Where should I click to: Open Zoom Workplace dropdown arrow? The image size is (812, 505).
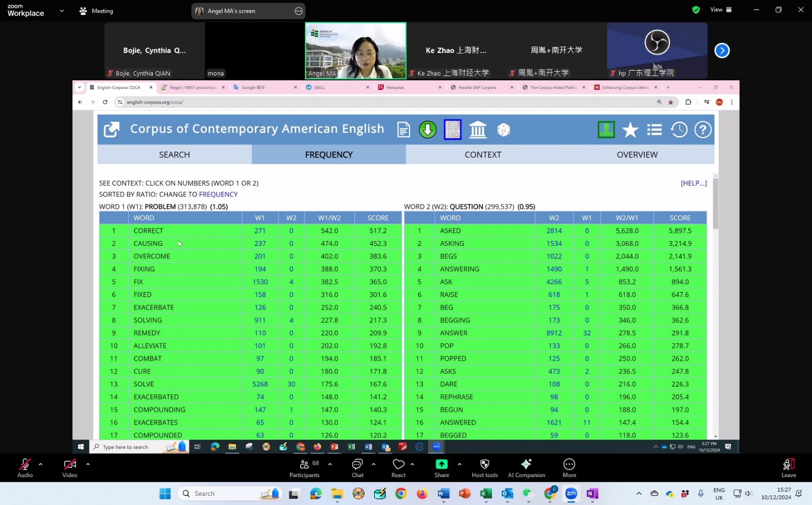click(x=62, y=11)
